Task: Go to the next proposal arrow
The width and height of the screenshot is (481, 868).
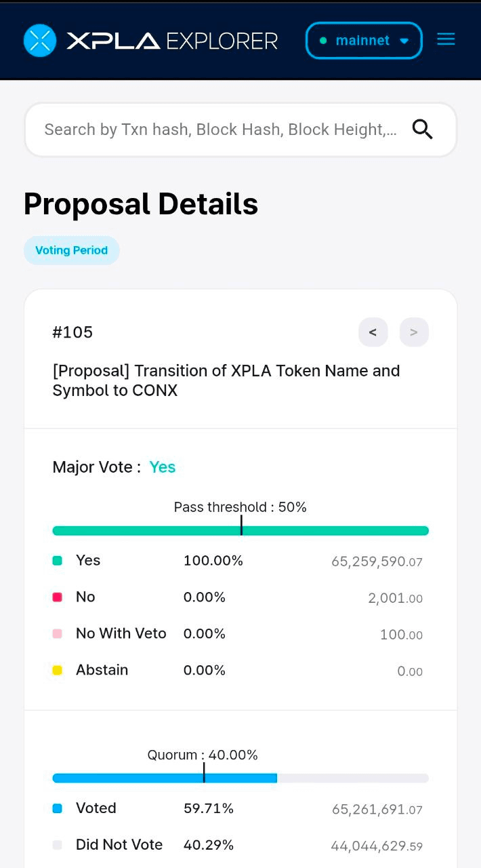Action: point(414,332)
